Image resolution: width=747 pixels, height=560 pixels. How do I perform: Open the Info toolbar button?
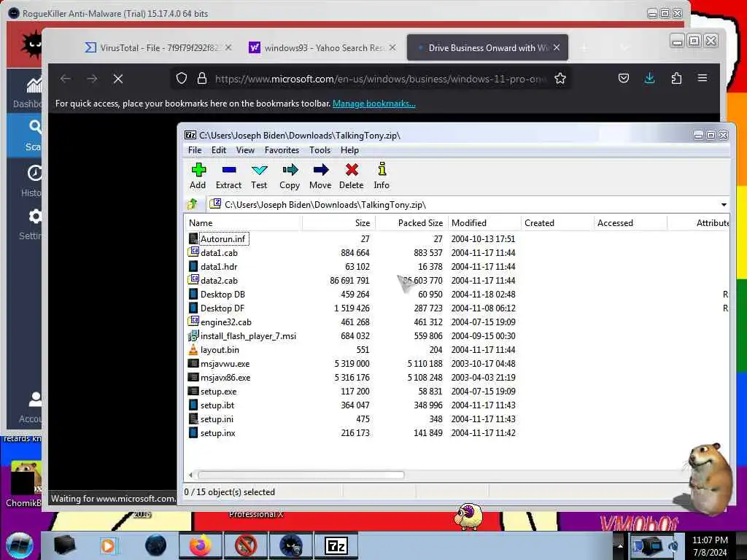click(x=382, y=176)
